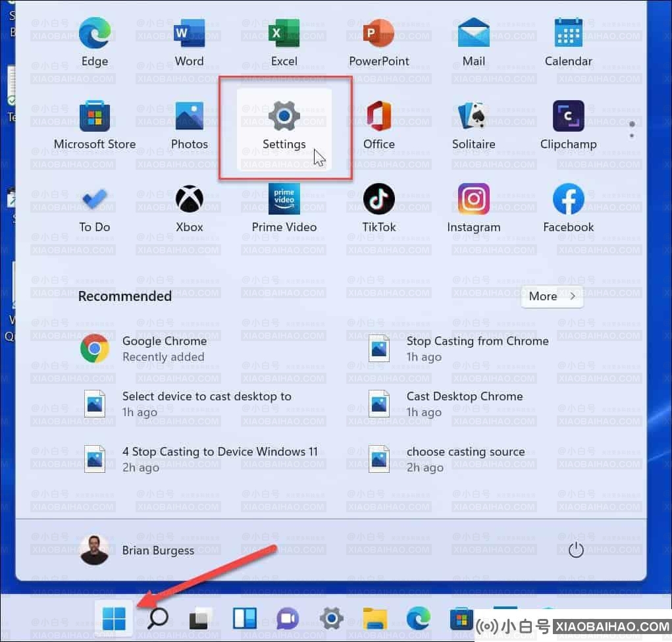Image resolution: width=672 pixels, height=642 pixels.
Task: Expand More recommended items
Action: click(552, 296)
